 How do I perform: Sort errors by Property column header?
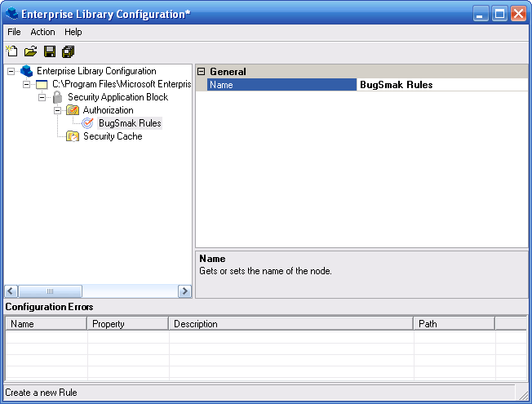tap(127, 324)
